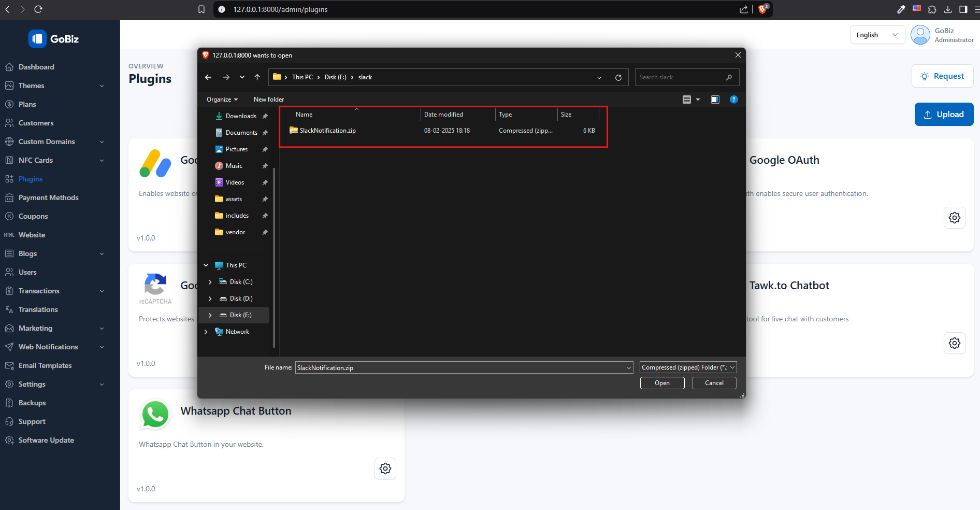
Task: Click the Brave shields icon in address bar
Action: point(762,9)
